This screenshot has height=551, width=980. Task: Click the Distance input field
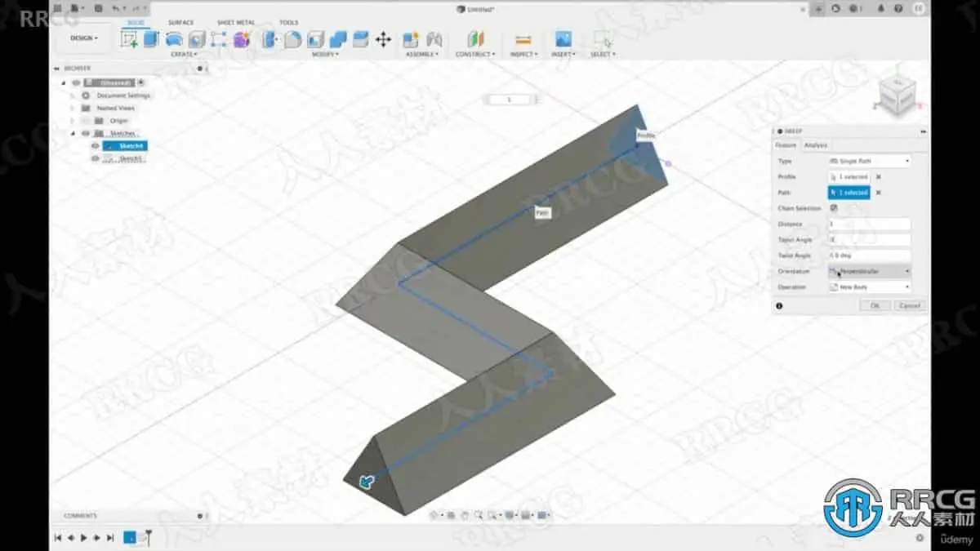click(x=869, y=224)
